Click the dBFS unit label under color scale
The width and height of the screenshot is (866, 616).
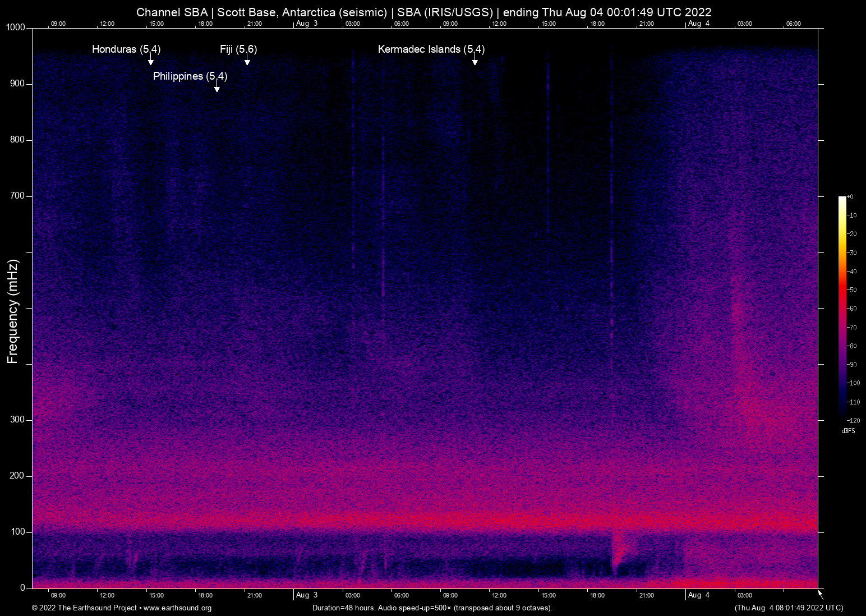click(848, 431)
